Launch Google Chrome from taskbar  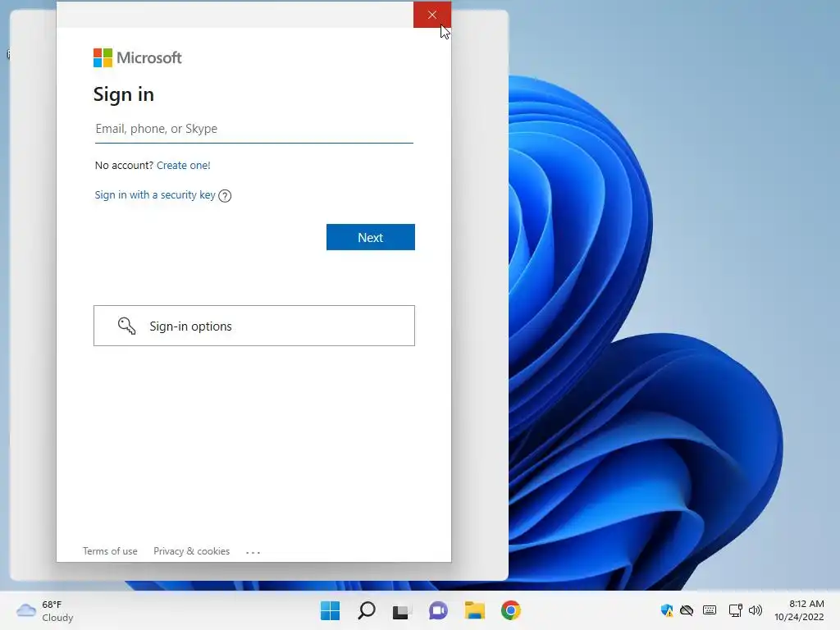click(511, 610)
